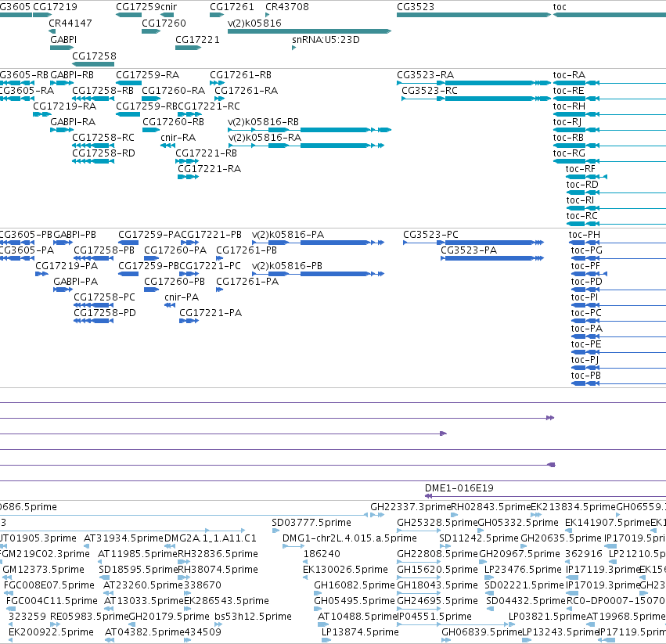The width and height of the screenshot is (666, 644).
Task: Select transcript CG3523-RA
Action: 473,83
